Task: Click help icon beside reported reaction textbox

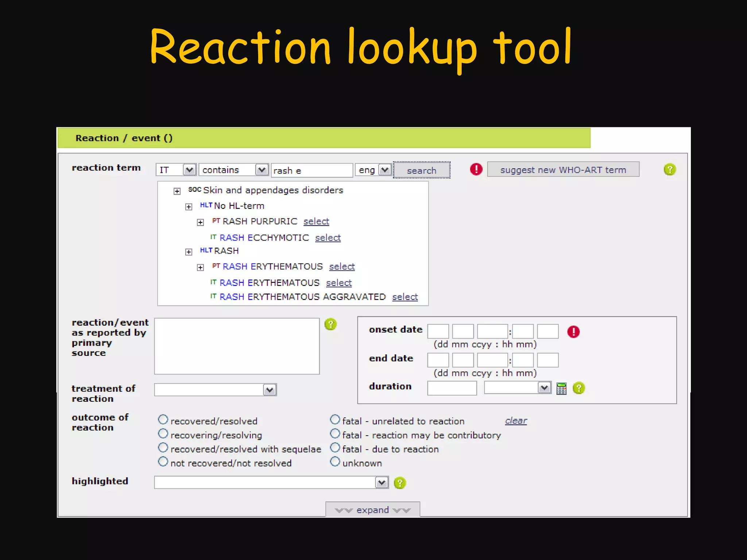Action: [330, 324]
